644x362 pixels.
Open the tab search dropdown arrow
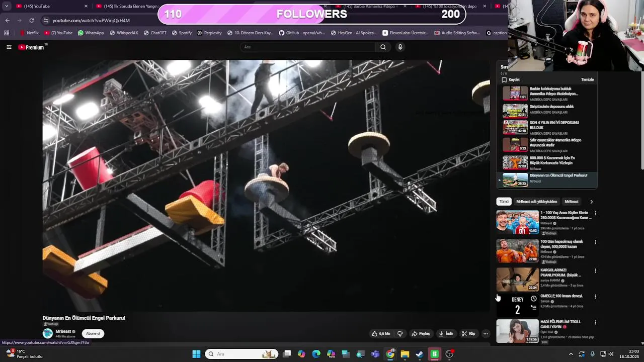point(7,7)
